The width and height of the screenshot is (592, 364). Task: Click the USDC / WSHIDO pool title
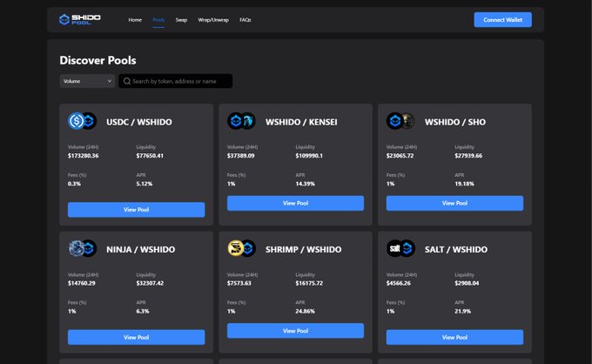(139, 122)
